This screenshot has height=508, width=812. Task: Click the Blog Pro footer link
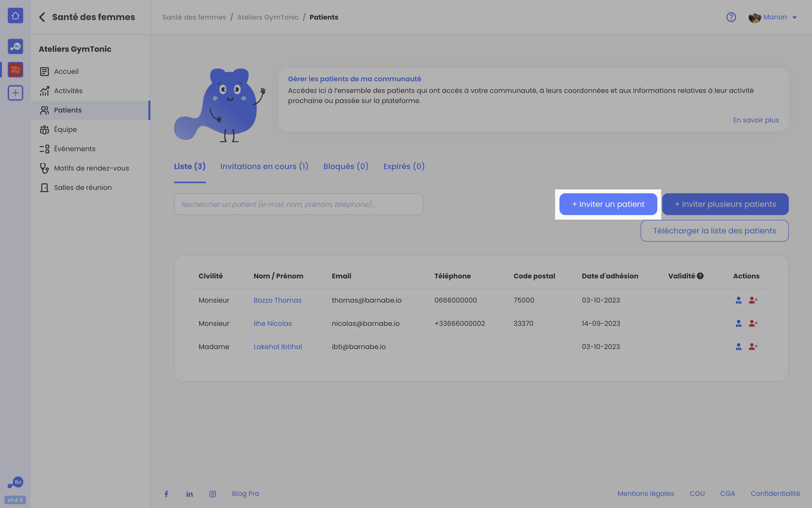point(246,493)
